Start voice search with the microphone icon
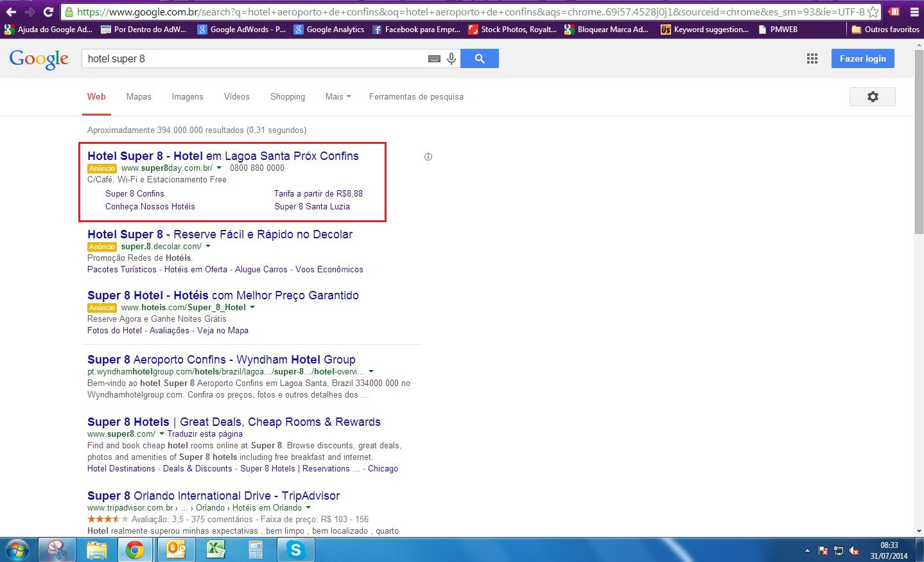This screenshot has height=562, width=924. 451,58
